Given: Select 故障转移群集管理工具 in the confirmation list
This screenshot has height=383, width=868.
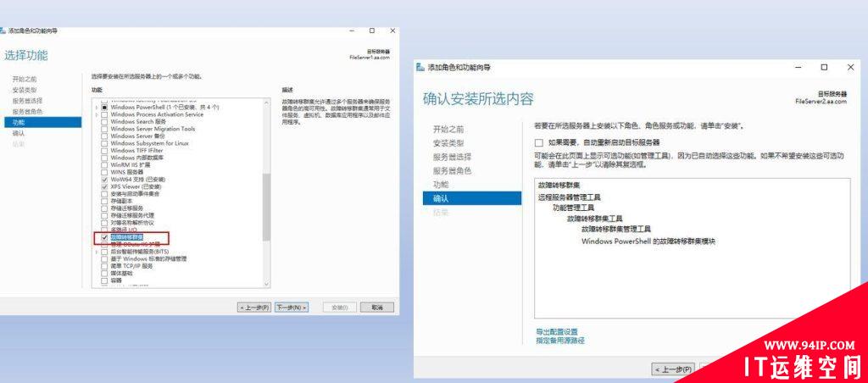Looking at the screenshot, I should pos(616,229).
